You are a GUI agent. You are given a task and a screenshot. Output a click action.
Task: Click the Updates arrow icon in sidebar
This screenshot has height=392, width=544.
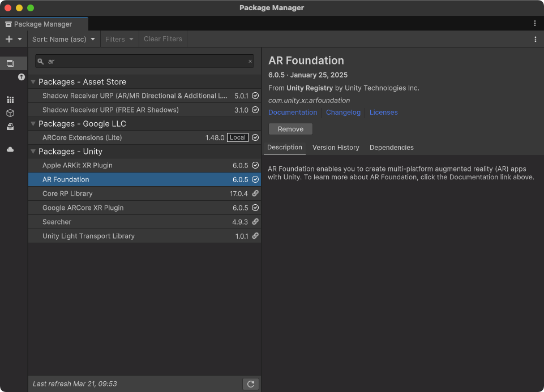tap(22, 77)
